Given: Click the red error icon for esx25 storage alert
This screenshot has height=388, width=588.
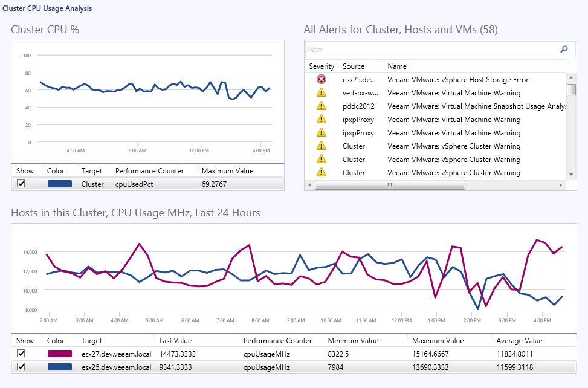Looking at the screenshot, I should click(x=322, y=79).
